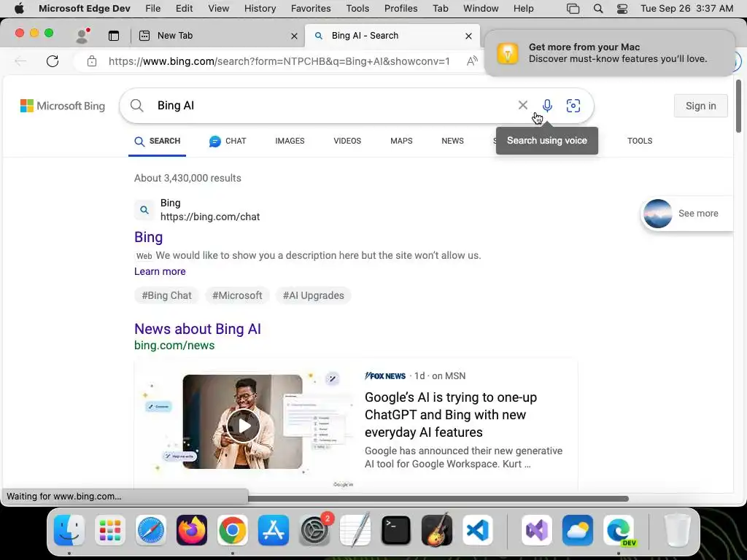This screenshot has height=560, width=747.
Task: Click the Apple menu logo
Action: point(19,9)
